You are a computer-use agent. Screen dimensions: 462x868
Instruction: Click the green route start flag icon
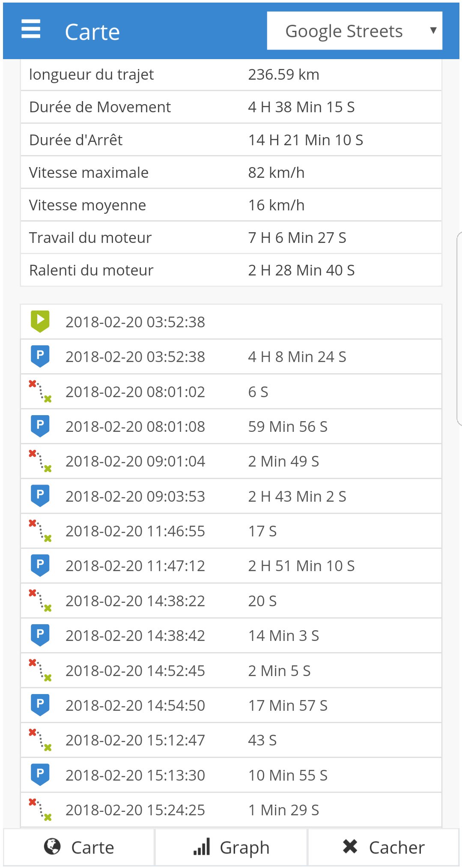click(40, 321)
